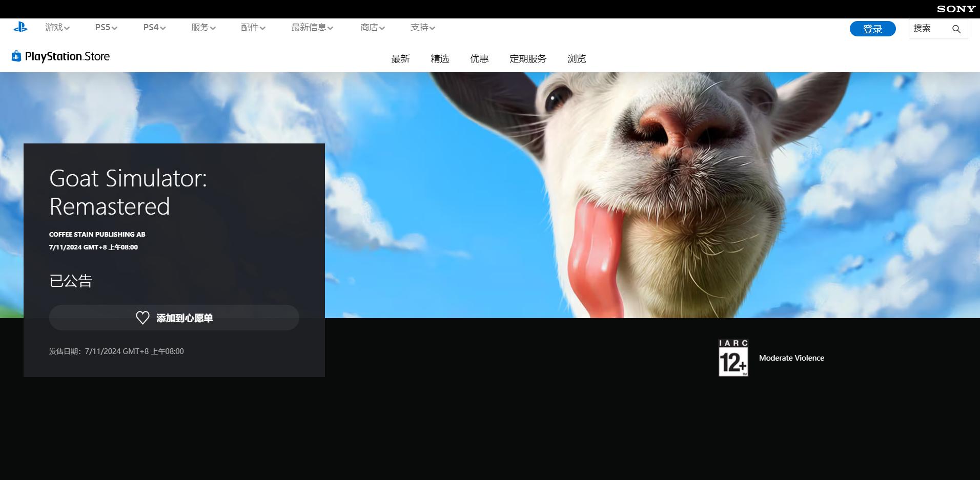Open the 最新 store tab

[400, 59]
